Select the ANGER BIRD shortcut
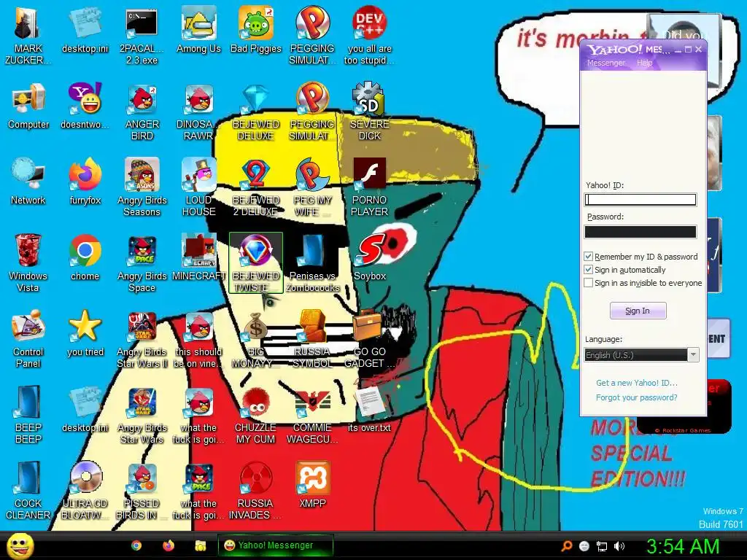Viewport: 747px width, 560px height. 142,112
